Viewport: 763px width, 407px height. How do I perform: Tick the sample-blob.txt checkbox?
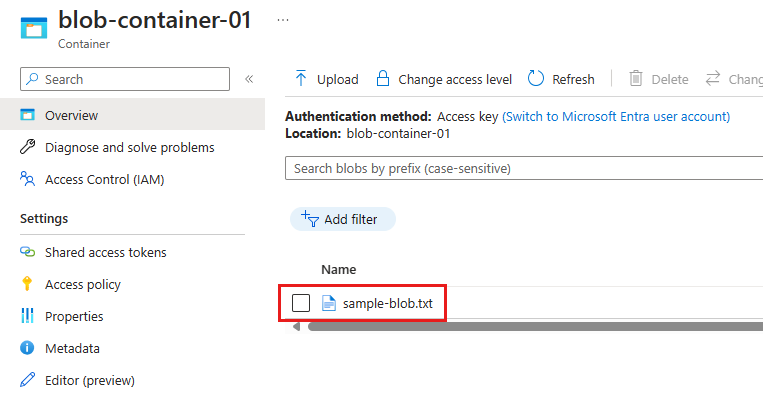point(301,303)
